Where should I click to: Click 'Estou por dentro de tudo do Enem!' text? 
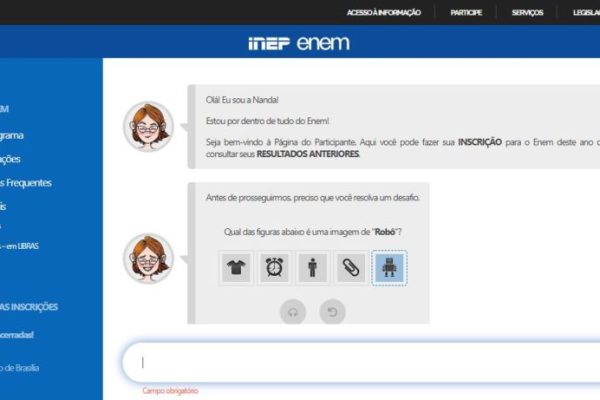[267, 121]
